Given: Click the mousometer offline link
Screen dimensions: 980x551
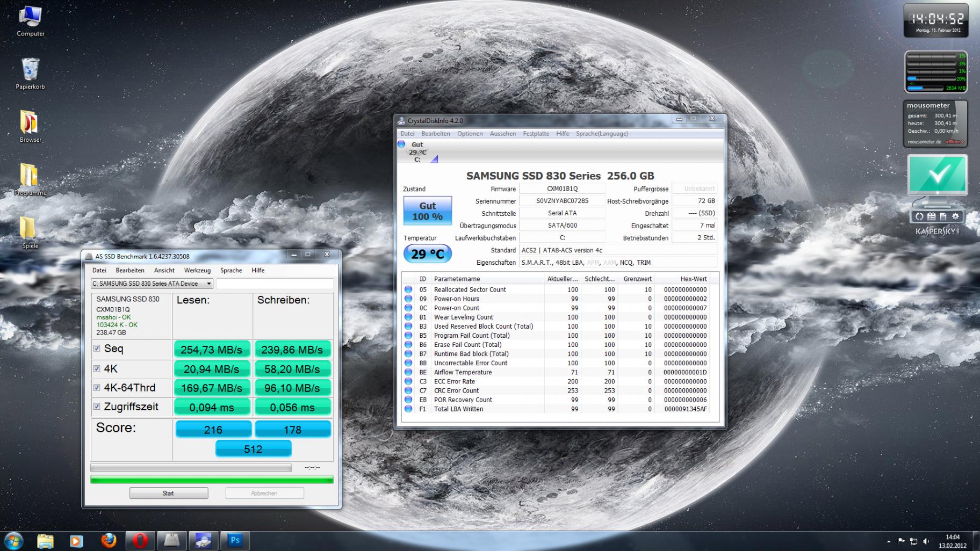Looking at the screenshot, I should [955, 142].
